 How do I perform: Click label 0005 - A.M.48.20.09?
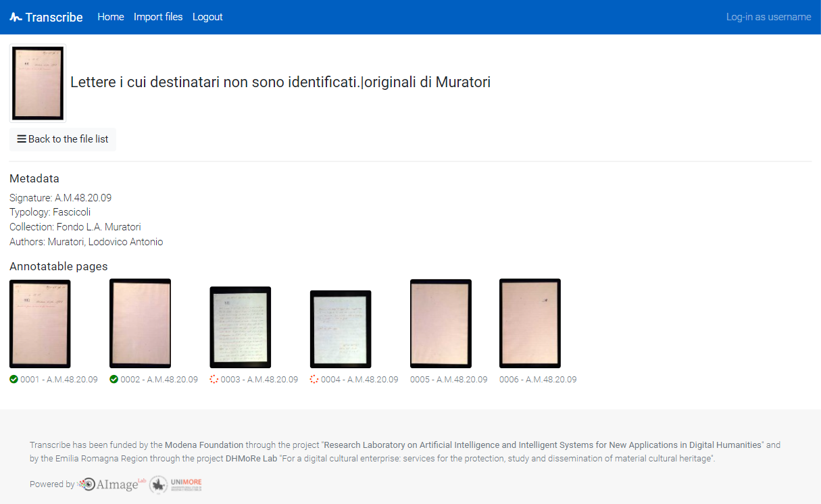click(449, 380)
